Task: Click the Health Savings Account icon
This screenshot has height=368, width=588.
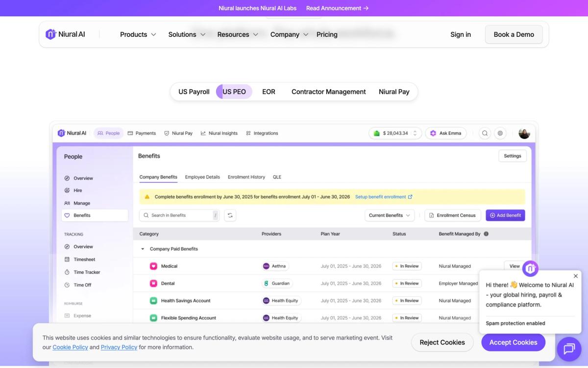Action: pyautogui.click(x=153, y=300)
